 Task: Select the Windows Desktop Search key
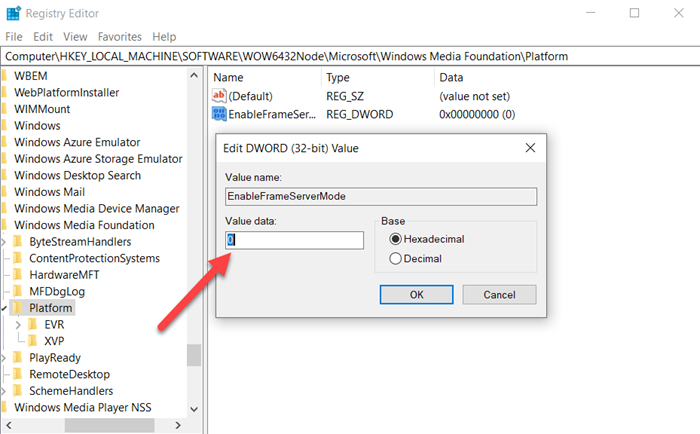[x=77, y=175]
